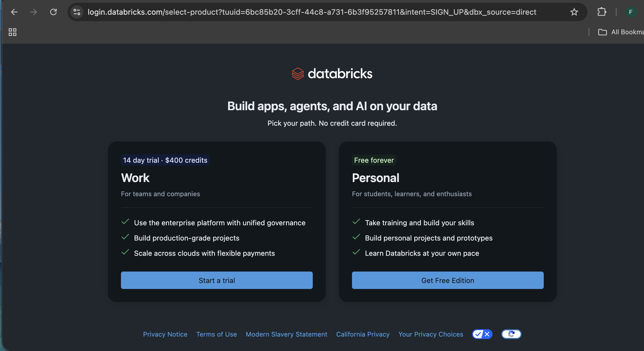Click 'Build personal projects and prototypes'

pyautogui.click(x=429, y=238)
